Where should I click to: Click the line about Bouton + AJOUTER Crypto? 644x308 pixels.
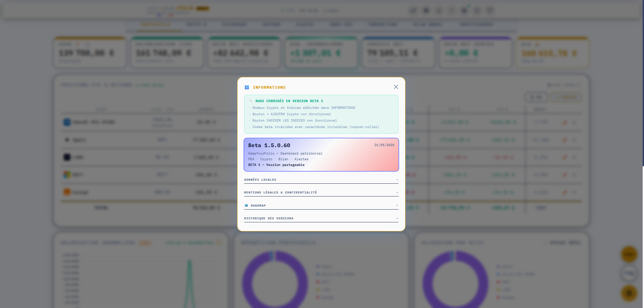[291, 114]
